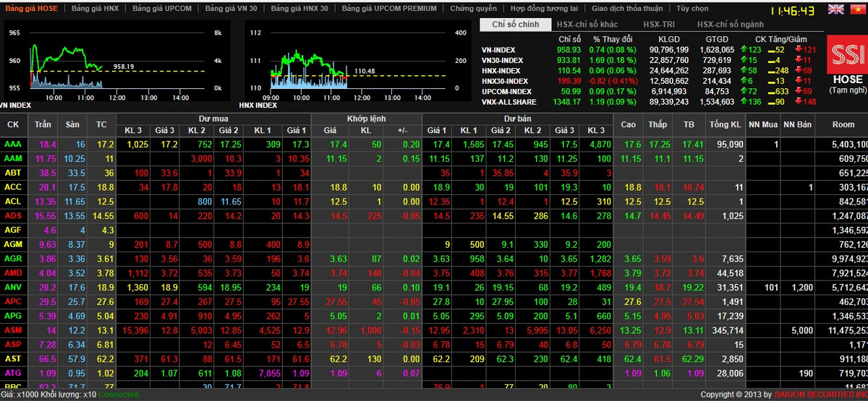Open Hợp đồng tương lai menu item

pyautogui.click(x=544, y=9)
